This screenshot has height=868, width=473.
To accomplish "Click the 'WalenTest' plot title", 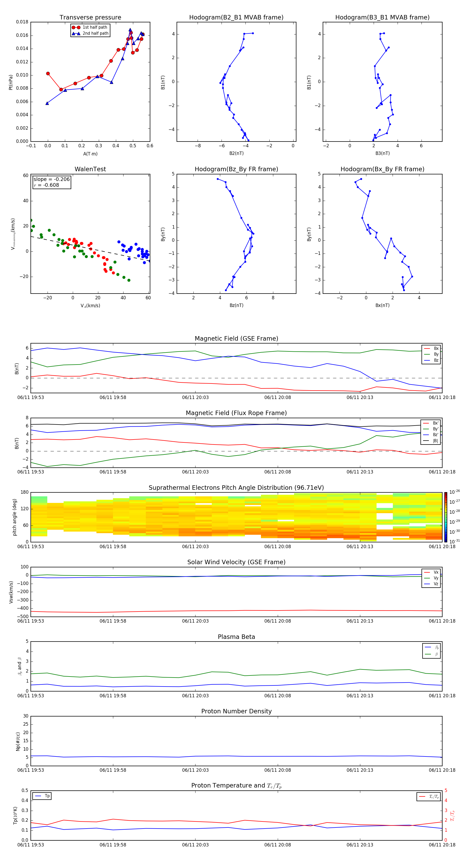I will click(x=90, y=169).
